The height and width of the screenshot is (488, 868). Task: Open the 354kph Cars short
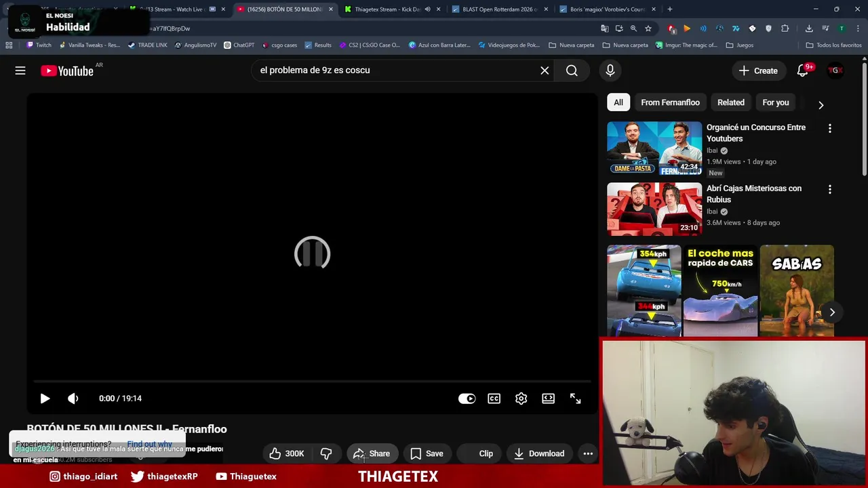click(644, 290)
